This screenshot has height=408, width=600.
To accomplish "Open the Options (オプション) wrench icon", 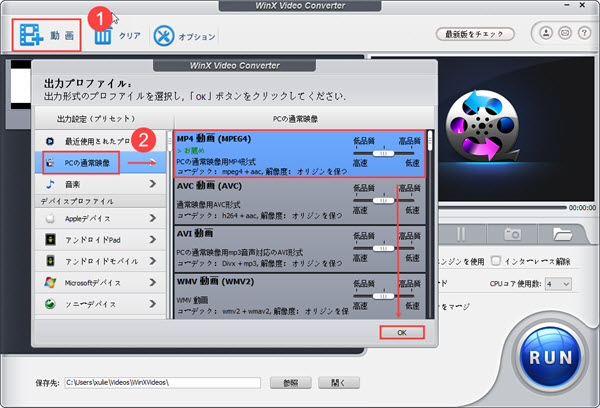I will (164, 36).
